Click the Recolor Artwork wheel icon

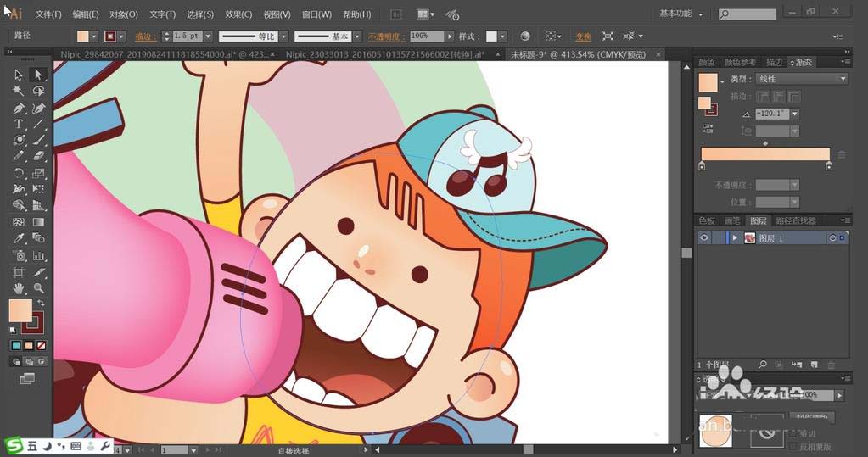[524, 36]
